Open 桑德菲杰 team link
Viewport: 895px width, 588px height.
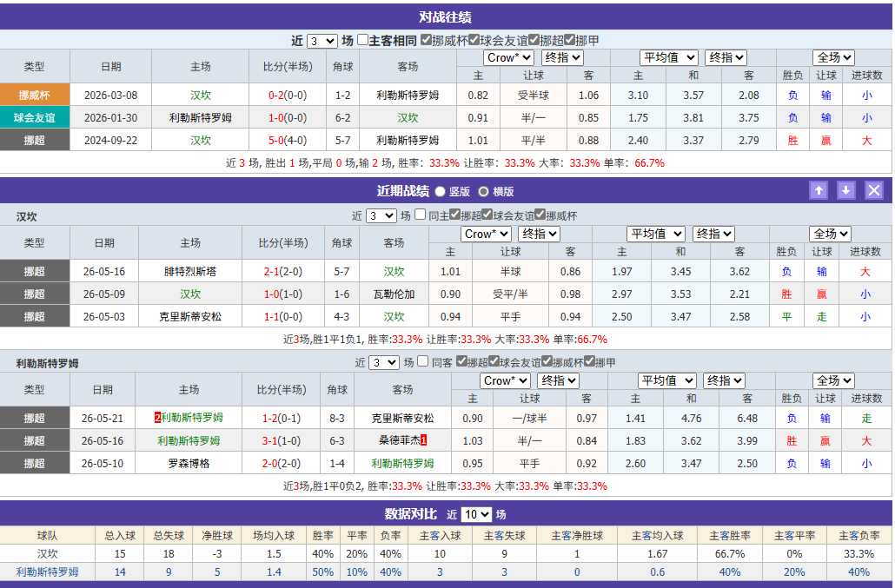(x=400, y=440)
